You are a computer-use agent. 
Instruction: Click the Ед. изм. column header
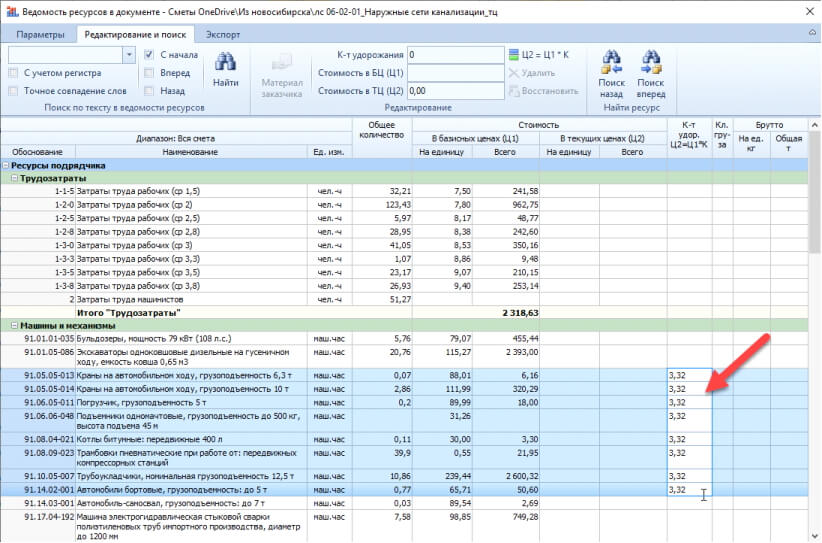click(329, 152)
